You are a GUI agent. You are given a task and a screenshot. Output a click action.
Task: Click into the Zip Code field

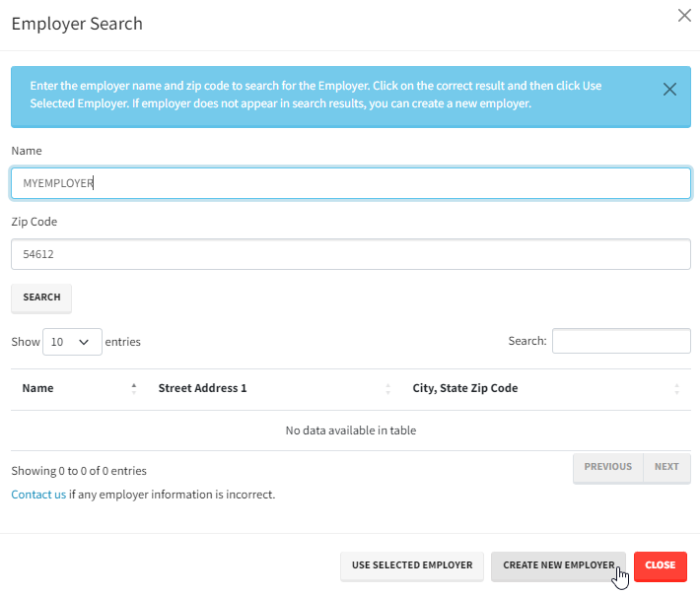350,254
